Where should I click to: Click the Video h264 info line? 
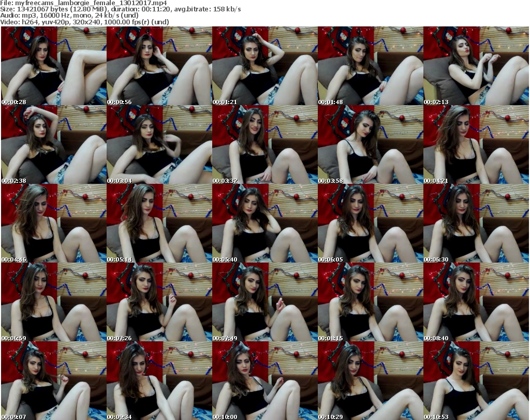pyautogui.click(x=84, y=22)
